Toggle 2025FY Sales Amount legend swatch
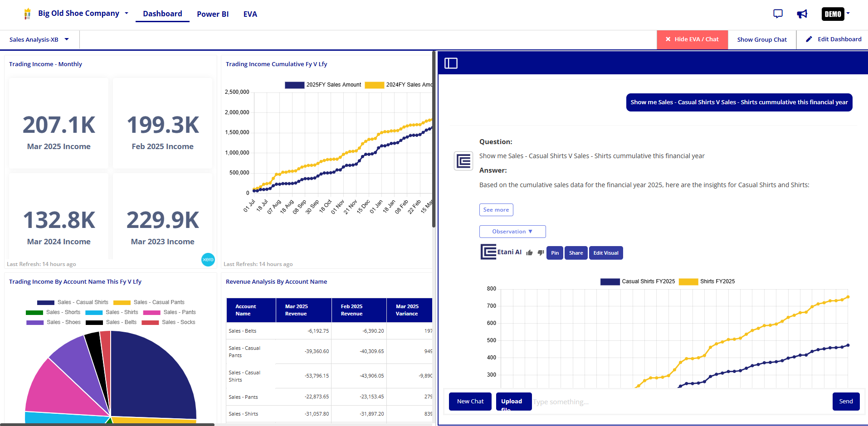868x426 pixels. tap(294, 85)
